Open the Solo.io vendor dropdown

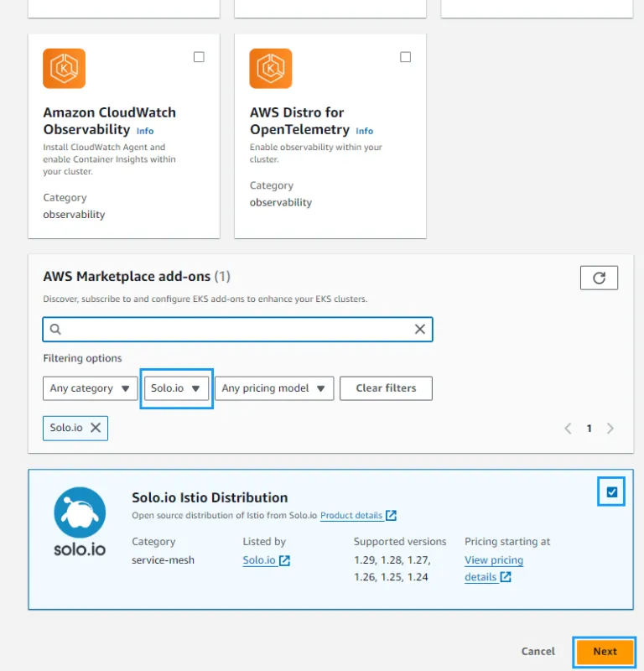tap(176, 388)
